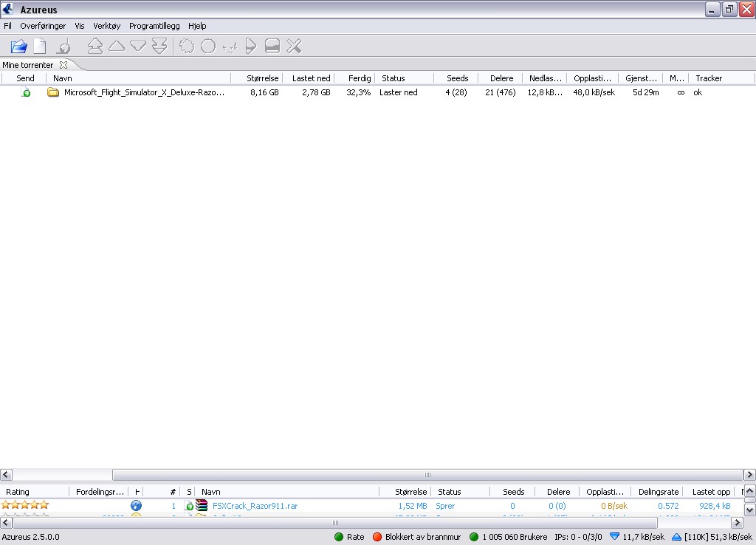Sort torrents by Navn column header

(x=63, y=78)
